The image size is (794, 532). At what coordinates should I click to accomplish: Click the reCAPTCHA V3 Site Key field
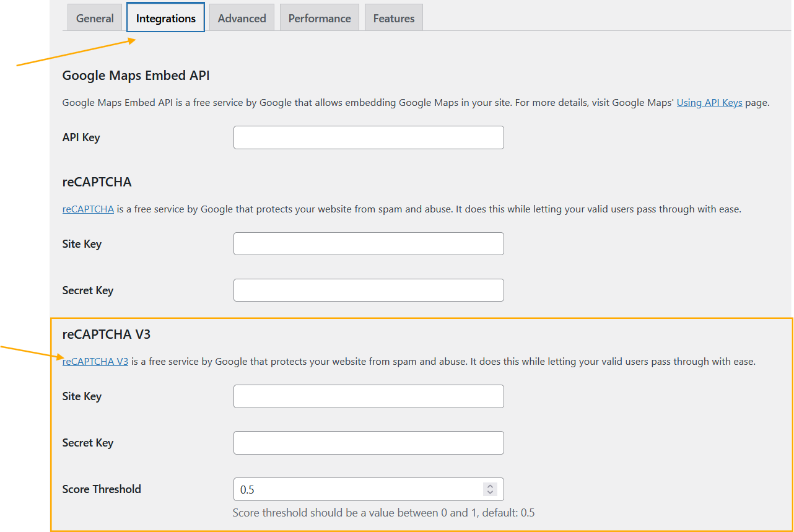(x=369, y=396)
